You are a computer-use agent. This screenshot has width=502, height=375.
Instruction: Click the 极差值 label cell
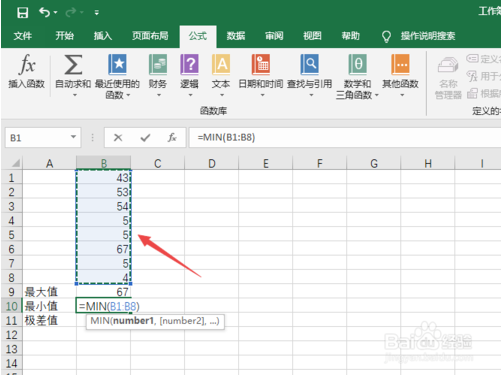[x=49, y=320]
